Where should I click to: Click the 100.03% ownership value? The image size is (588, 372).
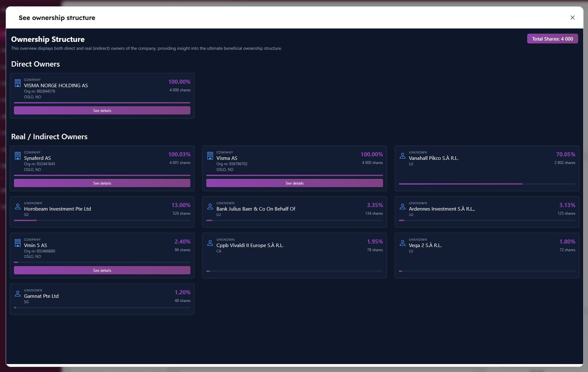click(x=179, y=154)
